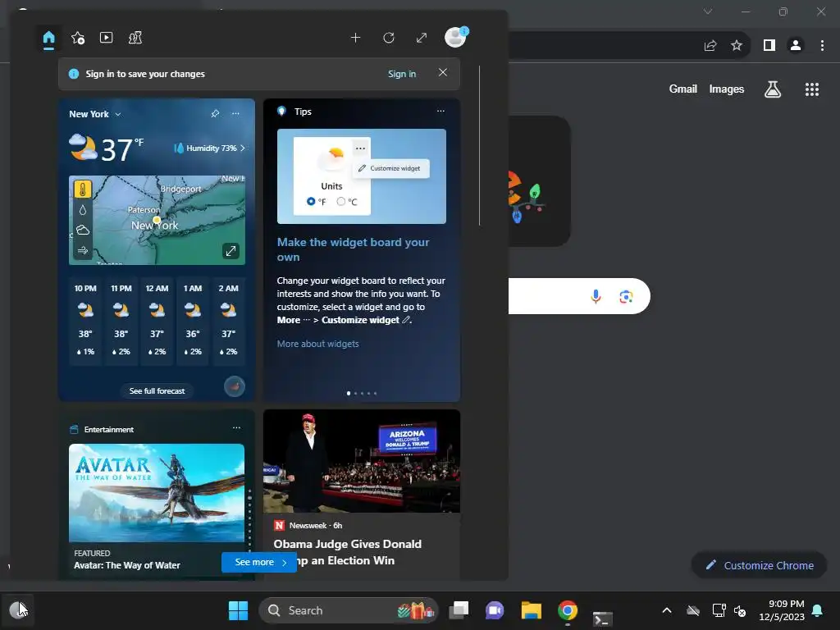The image size is (840, 630).
Task: Open Chrome profile icon
Action: (x=796, y=46)
